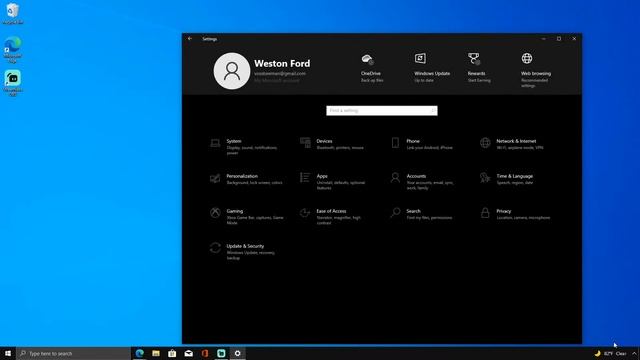Open the Privacy settings category
The width and height of the screenshot is (640, 360).
515,214
